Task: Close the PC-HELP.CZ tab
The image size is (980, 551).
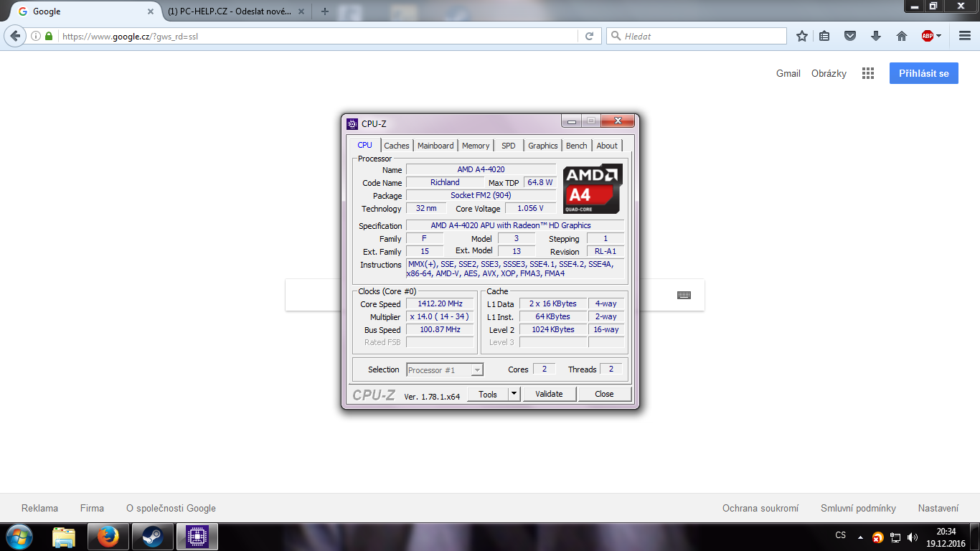Action: [x=303, y=11]
